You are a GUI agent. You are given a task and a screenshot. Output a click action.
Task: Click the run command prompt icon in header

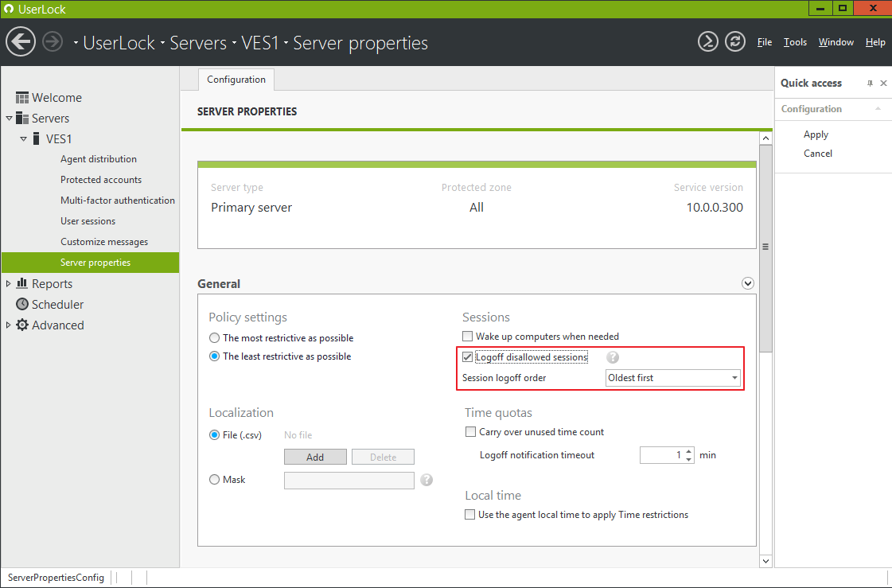[x=707, y=41]
